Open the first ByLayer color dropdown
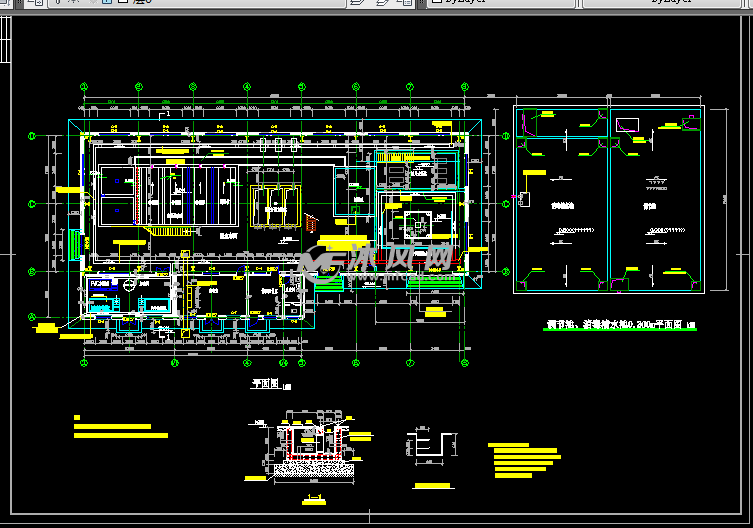This screenshot has width=753, height=528. pyautogui.click(x=501, y=2)
